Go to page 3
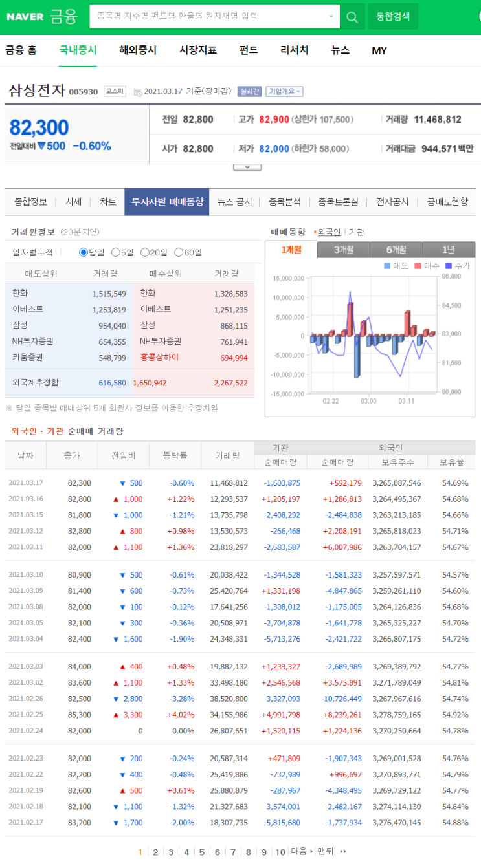This screenshot has width=481, height=868. tap(171, 852)
